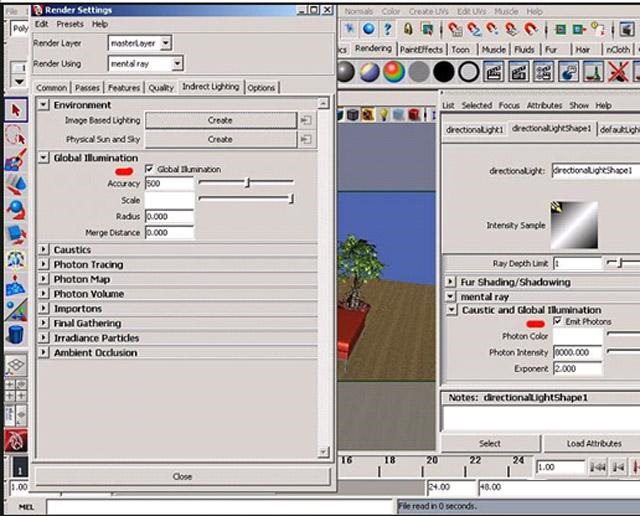Expand the Photon Map section
Viewport: 640px width, 516px height.
pyautogui.click(x=43, y=279)
